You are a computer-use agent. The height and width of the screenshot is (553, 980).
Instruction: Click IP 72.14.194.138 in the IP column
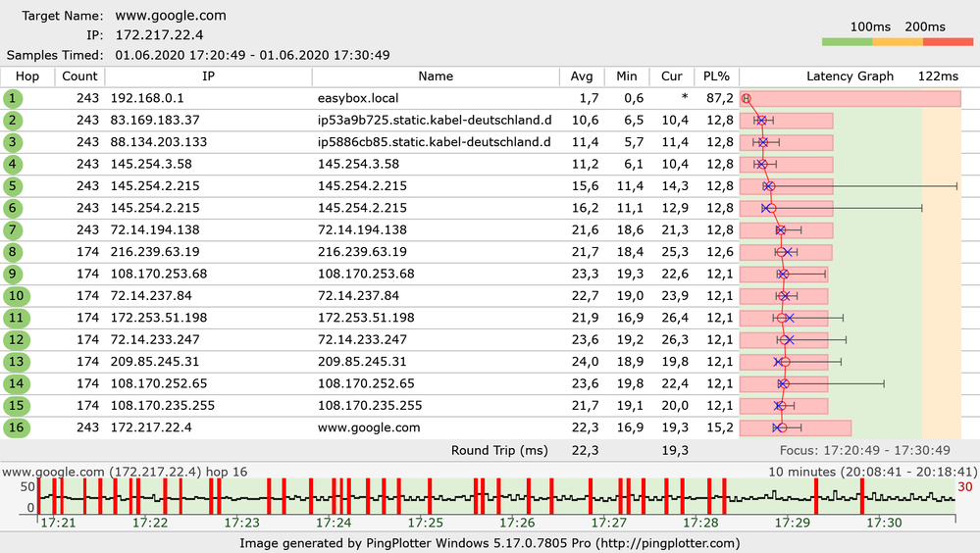[x=155, y=230]
